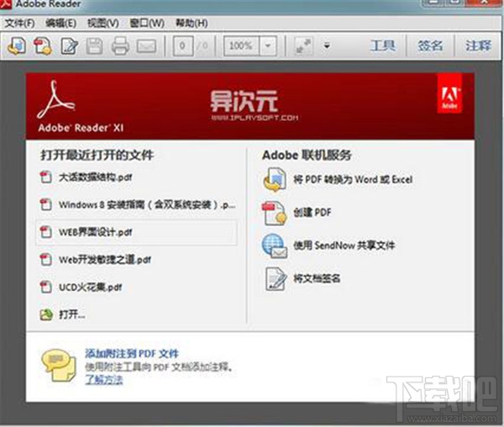
Task: Open the 帮助(H) menu
Action: (x=192, y=24)
